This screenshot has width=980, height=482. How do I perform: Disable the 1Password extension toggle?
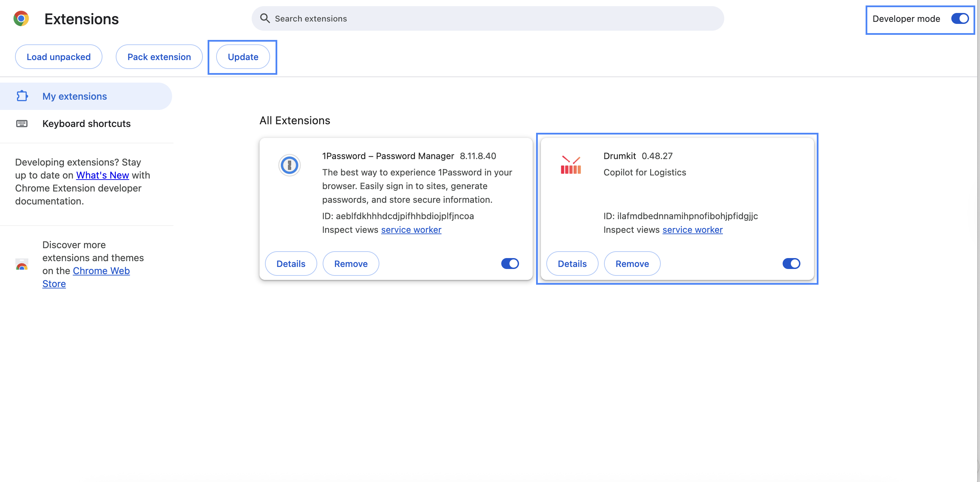(x=510, y=264)
